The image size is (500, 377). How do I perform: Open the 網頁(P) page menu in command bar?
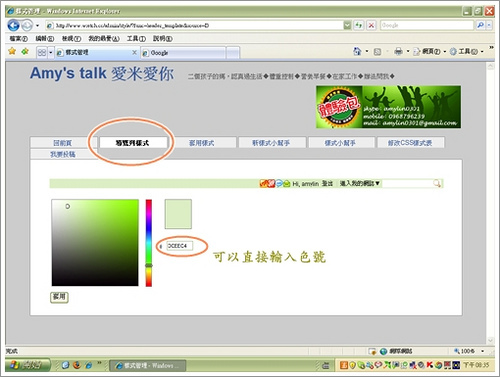pyautogui.click(x=429, y=52)
